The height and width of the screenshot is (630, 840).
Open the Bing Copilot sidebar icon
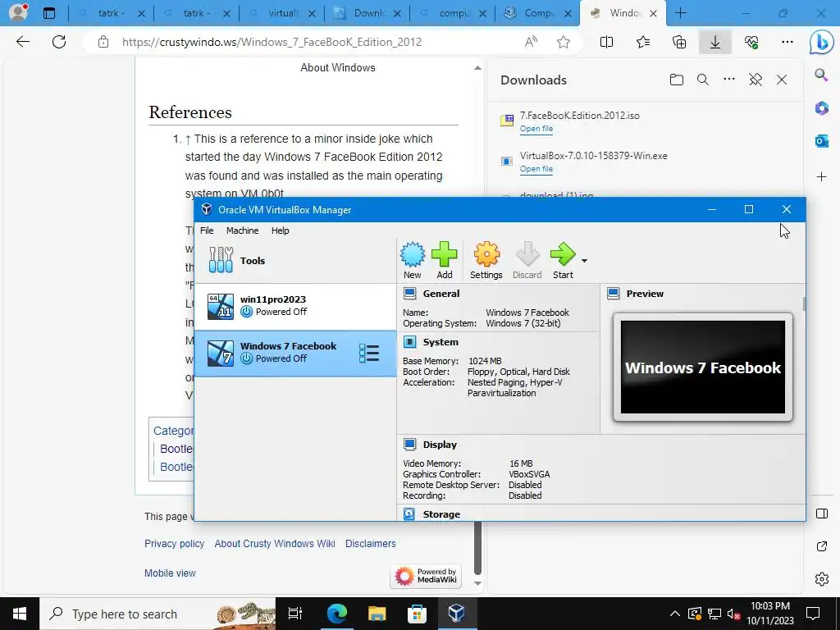click(x=821, y=43)
